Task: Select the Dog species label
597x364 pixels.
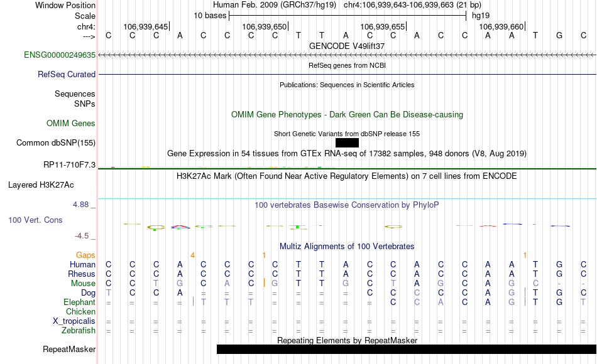Action: point(88,293)
